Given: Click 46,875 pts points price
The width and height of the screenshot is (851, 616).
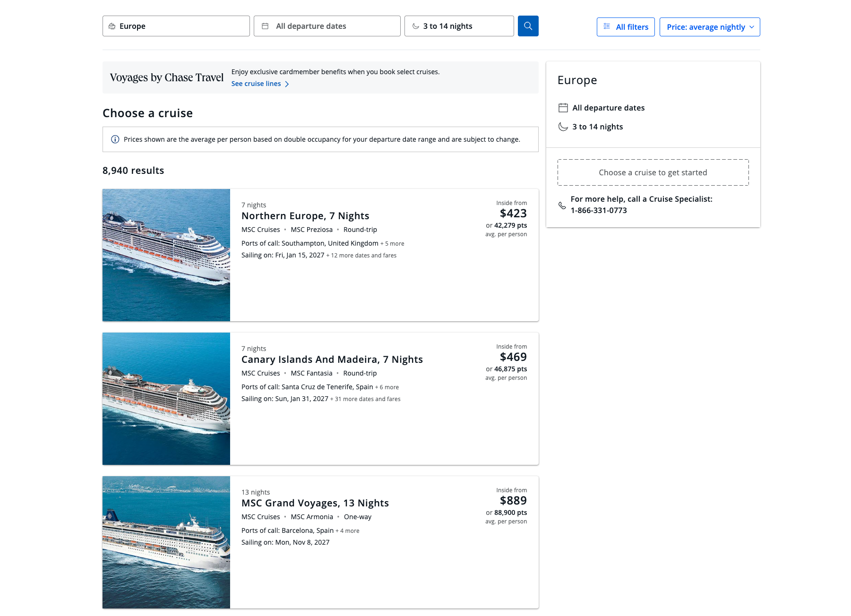Looking at the screenshot, I should point(511,369).
